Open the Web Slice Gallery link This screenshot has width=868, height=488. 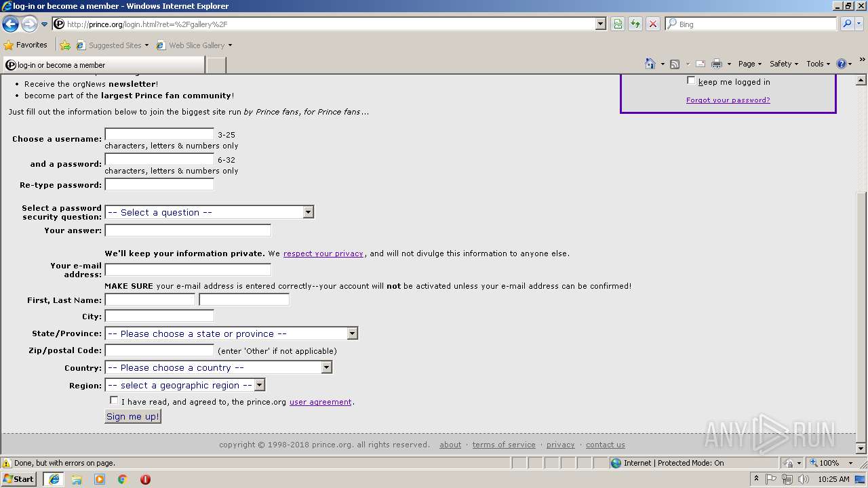tap(194, 45)
